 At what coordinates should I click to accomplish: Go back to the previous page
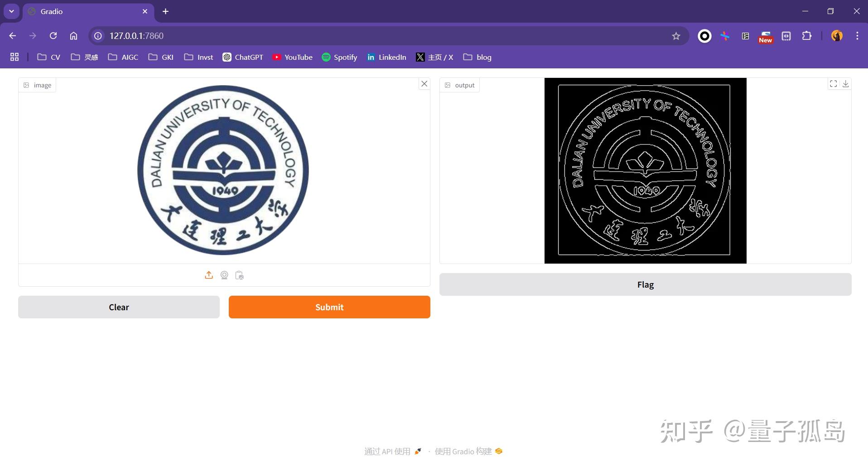13,36
